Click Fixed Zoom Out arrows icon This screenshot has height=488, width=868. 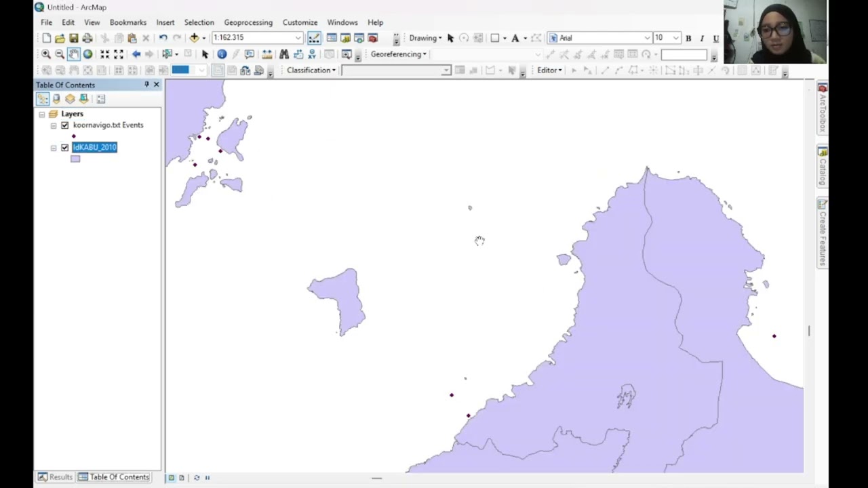(119, 54)
